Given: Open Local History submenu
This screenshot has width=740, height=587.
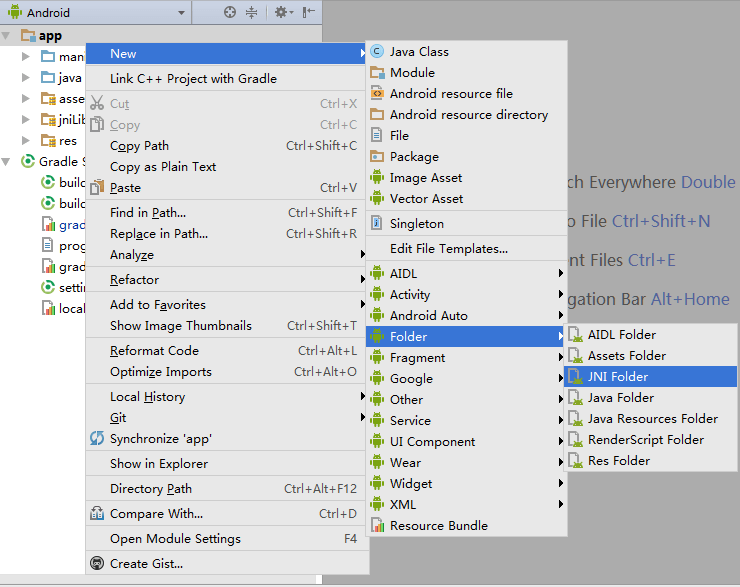Looking at the screenshot, I should (227, 397).
